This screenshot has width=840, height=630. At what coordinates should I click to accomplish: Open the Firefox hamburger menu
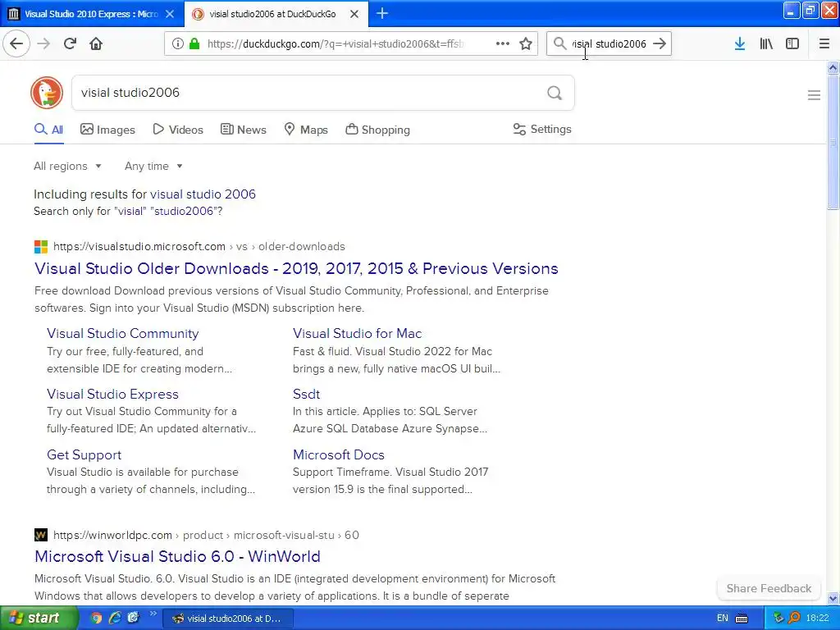click(824, 43)
